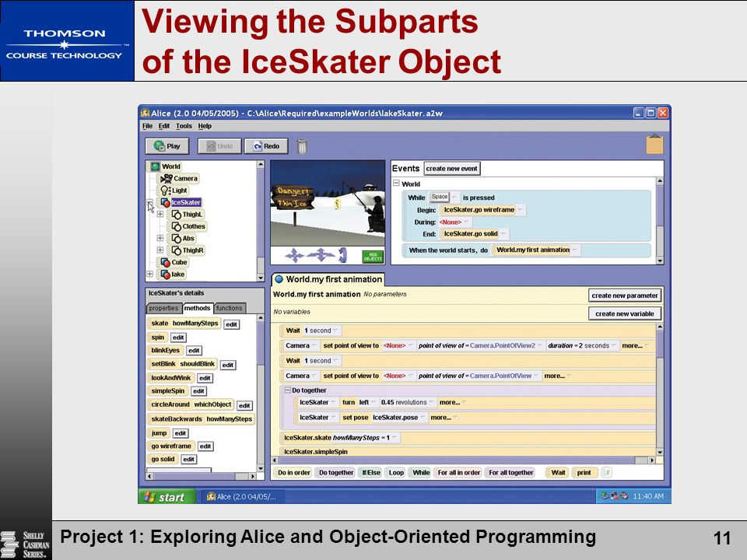This screenshot has width=747, height=560.
Task: Click the ThighL subpart icon
Action: click(x=177, y=215)
